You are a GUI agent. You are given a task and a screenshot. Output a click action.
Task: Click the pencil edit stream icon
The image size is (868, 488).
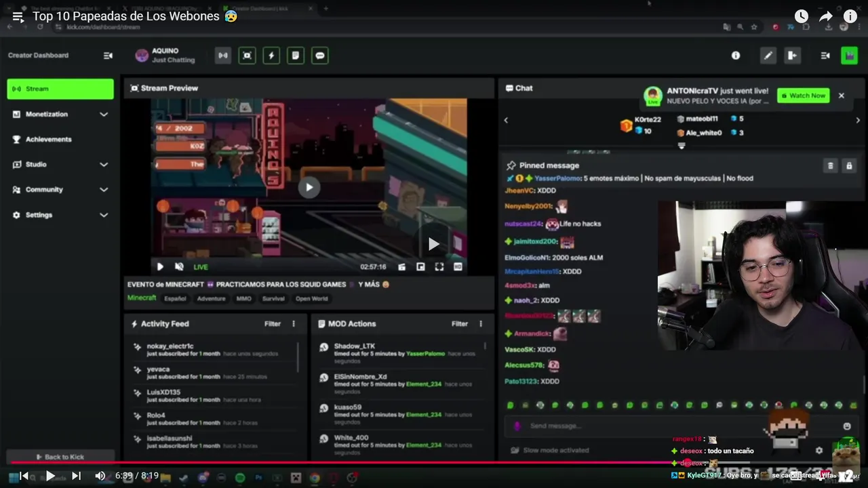click(x=768, y=56)
